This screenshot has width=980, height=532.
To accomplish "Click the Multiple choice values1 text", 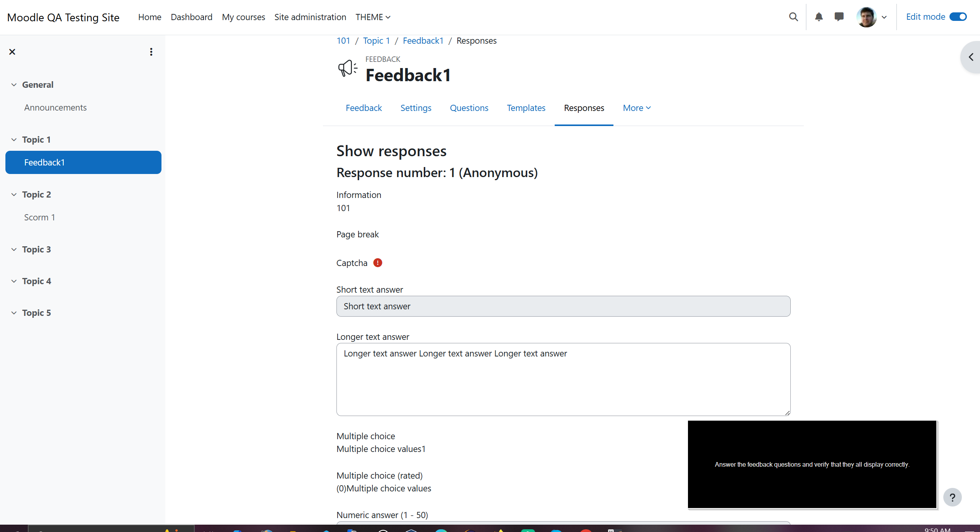I will pyautogui.click(x=381, y=449).
